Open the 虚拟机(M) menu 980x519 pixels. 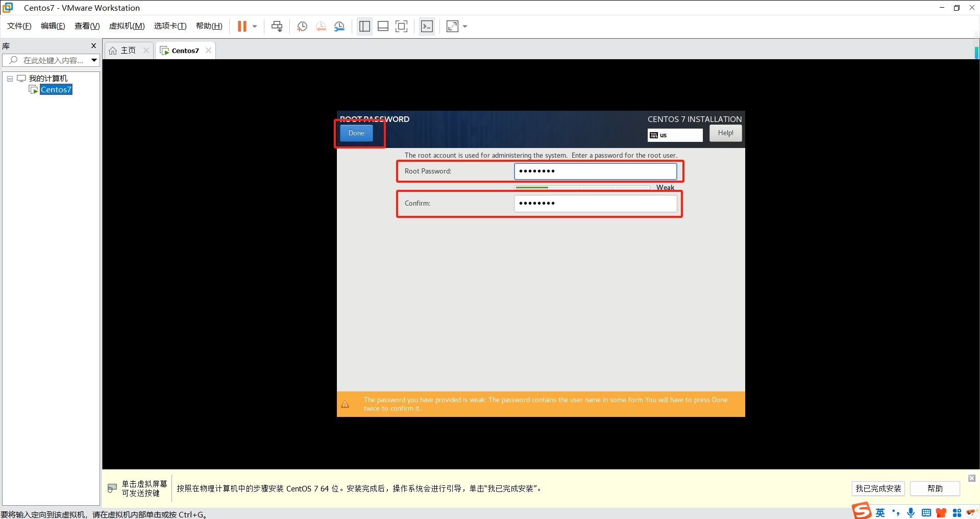pos(127,26)
